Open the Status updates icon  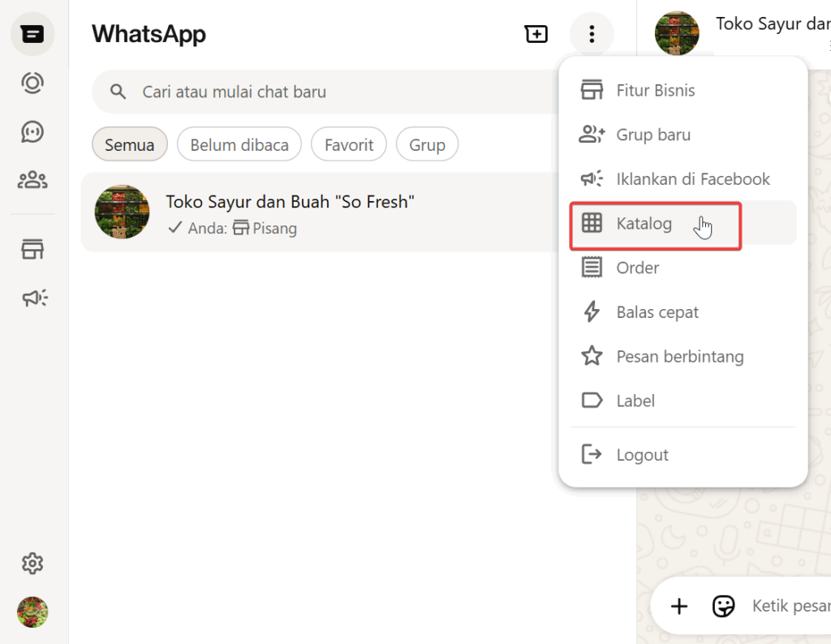click(32, 83)
